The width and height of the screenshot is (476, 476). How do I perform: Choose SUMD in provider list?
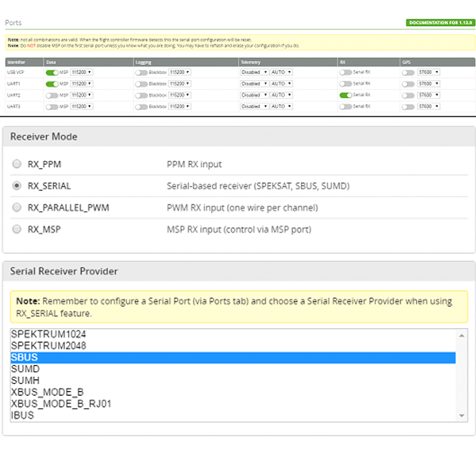point(233,369)
